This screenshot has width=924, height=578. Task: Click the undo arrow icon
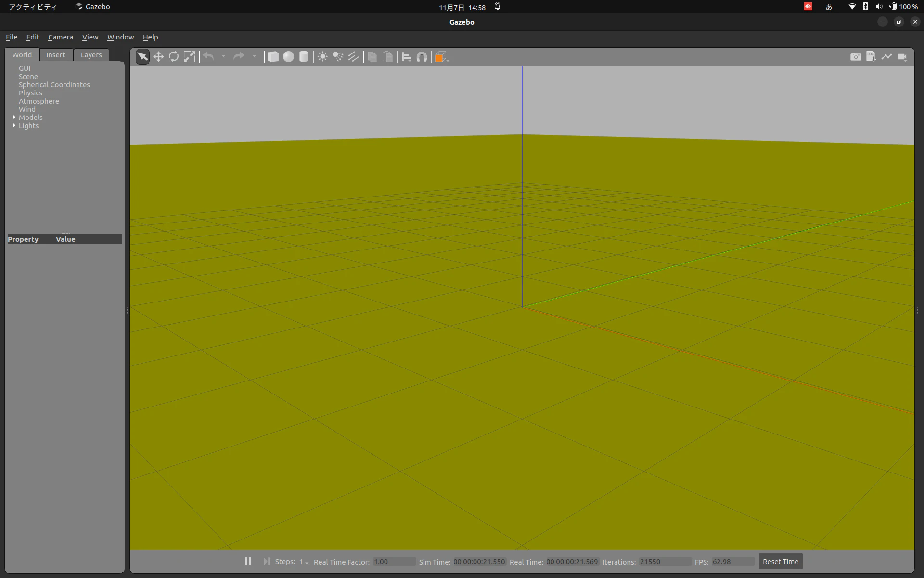[208, 57]
